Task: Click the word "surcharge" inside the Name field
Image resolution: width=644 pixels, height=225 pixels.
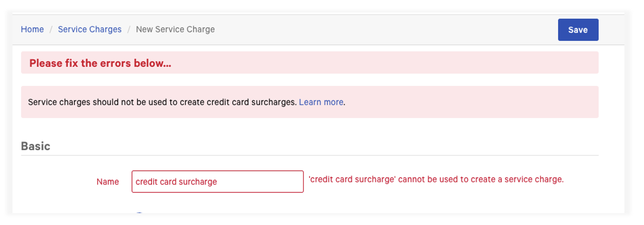Action: (x=198, y=182)
